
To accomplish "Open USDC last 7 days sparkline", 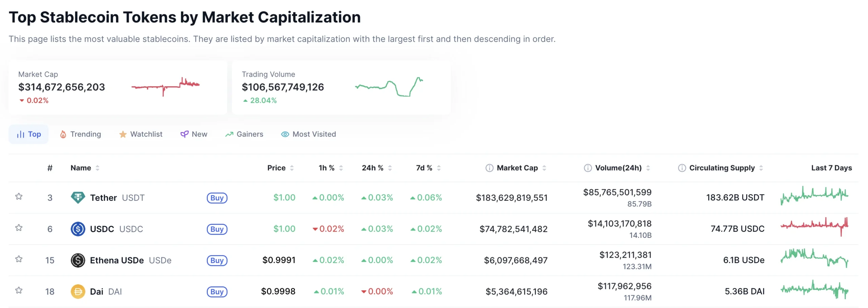I will (814, 227).
